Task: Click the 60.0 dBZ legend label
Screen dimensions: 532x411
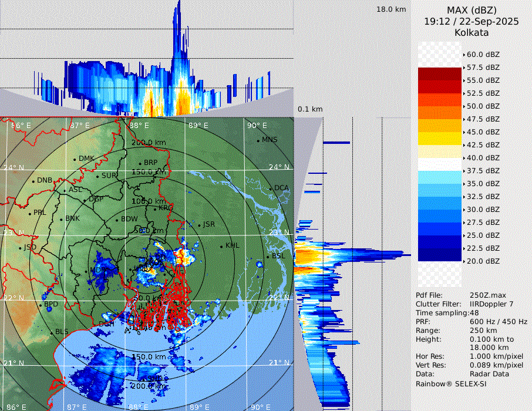Action: [483, 55]
